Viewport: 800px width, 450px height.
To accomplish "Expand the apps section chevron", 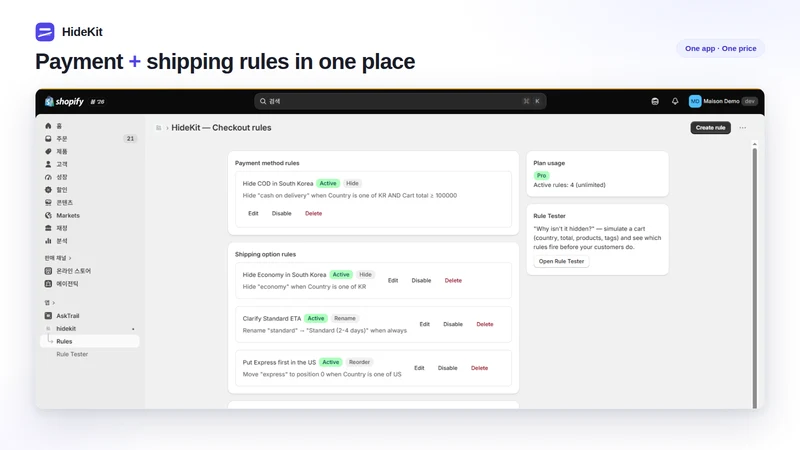I will (54, 303).
